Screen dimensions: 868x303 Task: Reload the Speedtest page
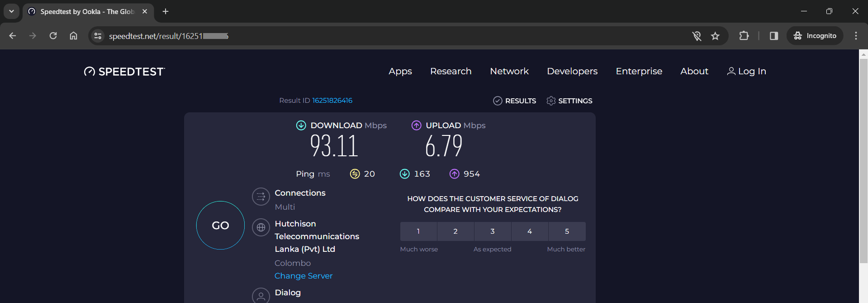tap(53, 36)
